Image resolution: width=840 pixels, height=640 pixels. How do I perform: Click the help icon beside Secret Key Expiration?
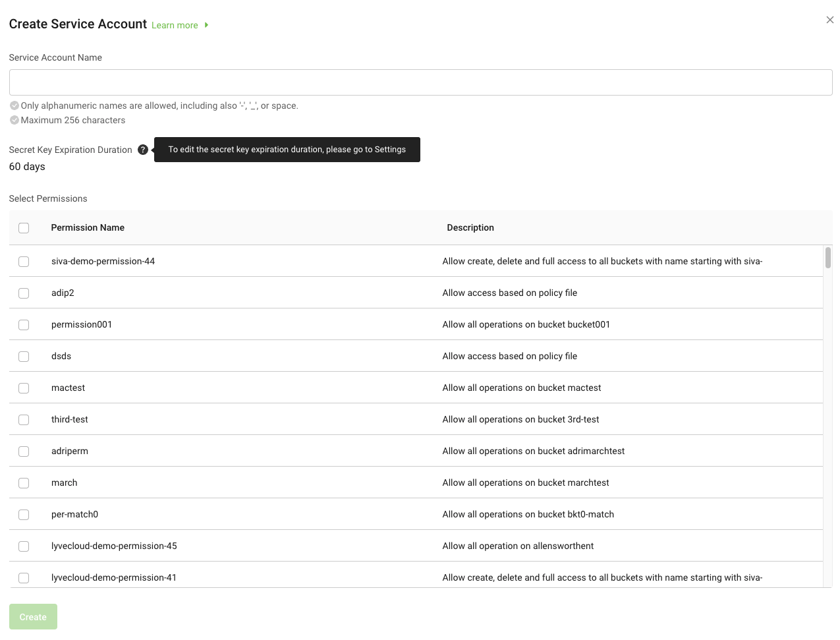[x=143, y=150]
